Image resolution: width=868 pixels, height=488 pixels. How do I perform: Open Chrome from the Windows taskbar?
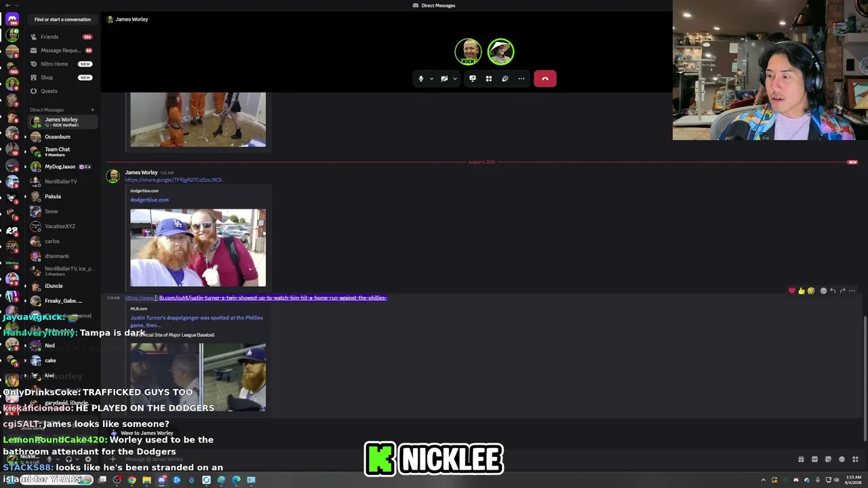coord(132,481)
